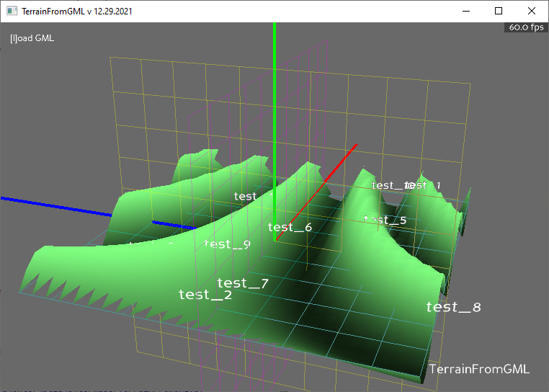
Task: Select the test_8 label near terrain edge
Action: tap(453, 308)
